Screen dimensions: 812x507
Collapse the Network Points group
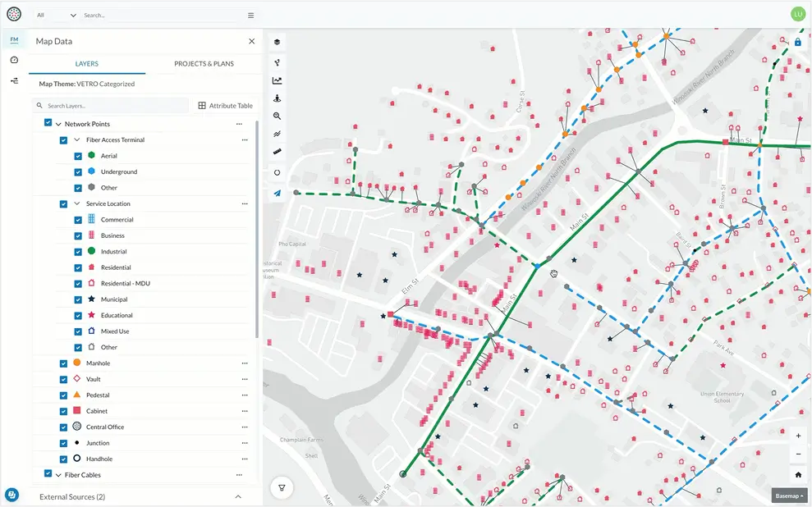(x=58, y=124)
